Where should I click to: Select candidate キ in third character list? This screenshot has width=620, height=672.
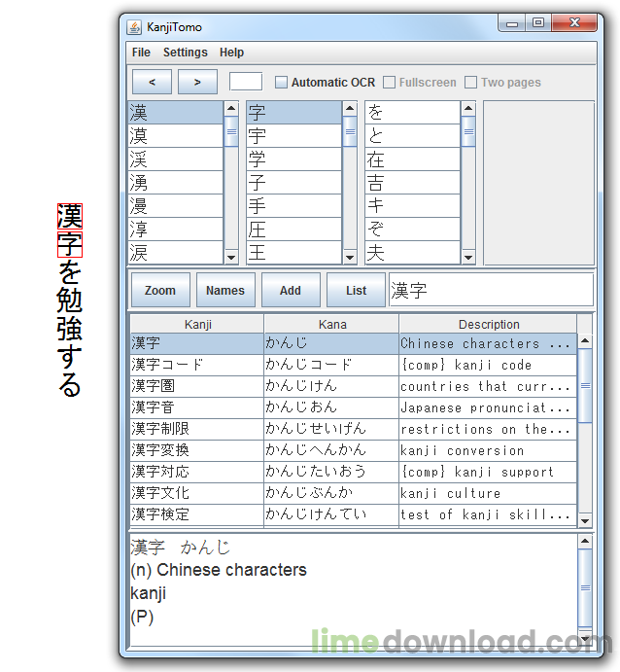[x=413, y=206]
